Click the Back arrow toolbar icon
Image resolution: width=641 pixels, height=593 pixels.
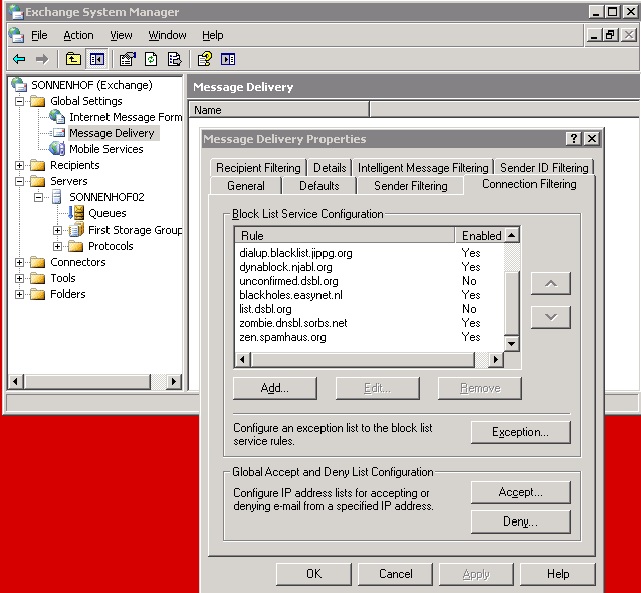pos(19,59)
